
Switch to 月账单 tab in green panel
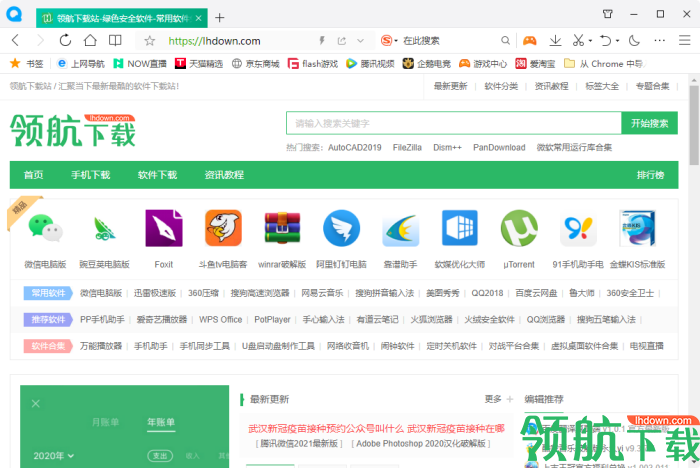click(105, 422)
